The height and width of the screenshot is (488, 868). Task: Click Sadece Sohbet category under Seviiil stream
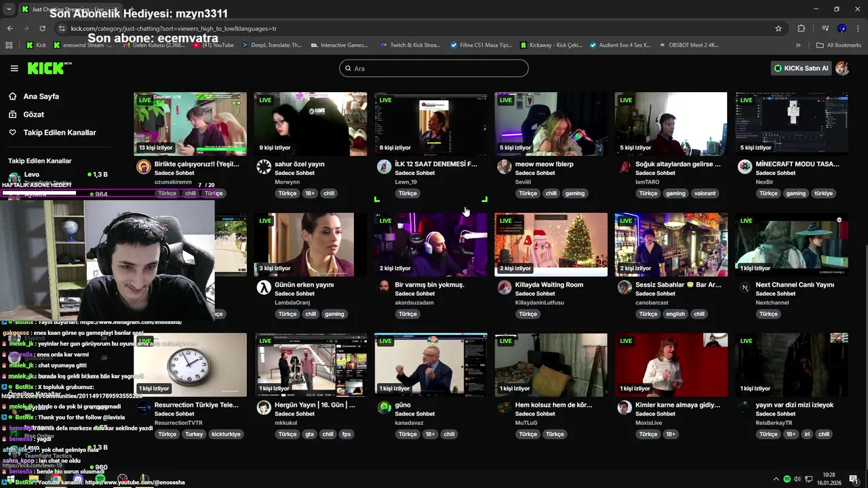point(535,173)
